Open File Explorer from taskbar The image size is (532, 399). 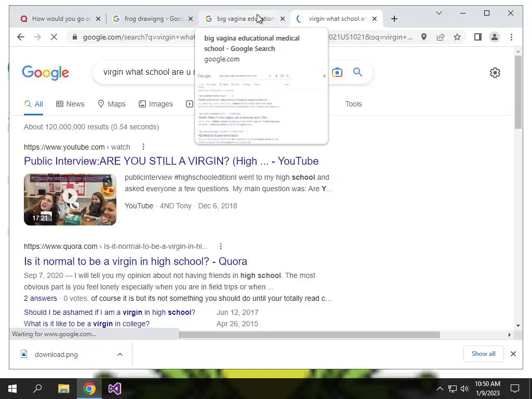[63, 389]
